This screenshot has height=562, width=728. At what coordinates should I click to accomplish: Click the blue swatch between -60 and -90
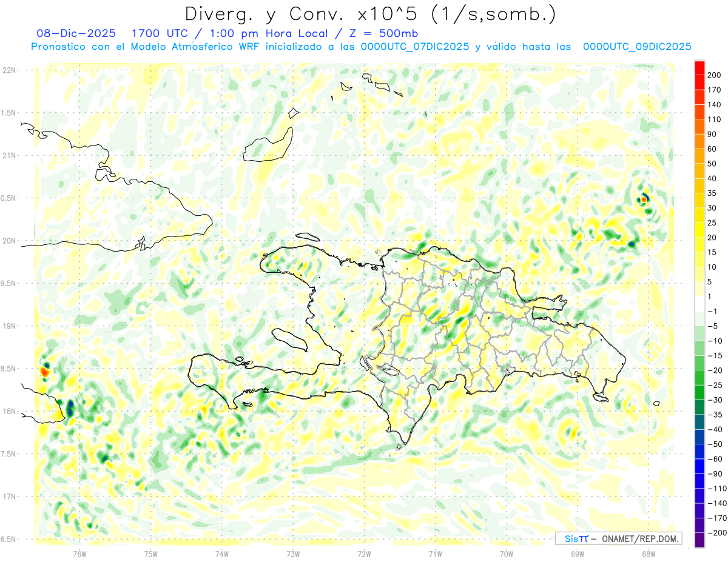699,467
